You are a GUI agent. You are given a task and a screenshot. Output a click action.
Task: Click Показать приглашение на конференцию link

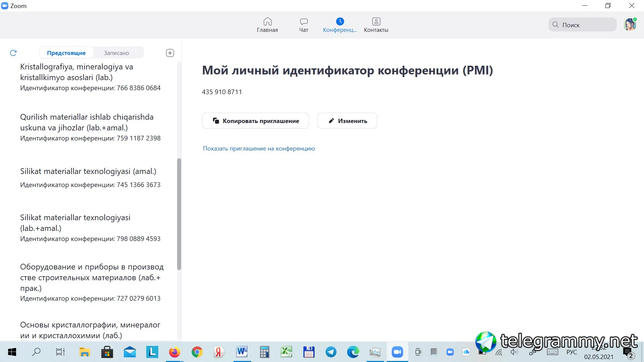pyautogui.click(x=259, y=148)
